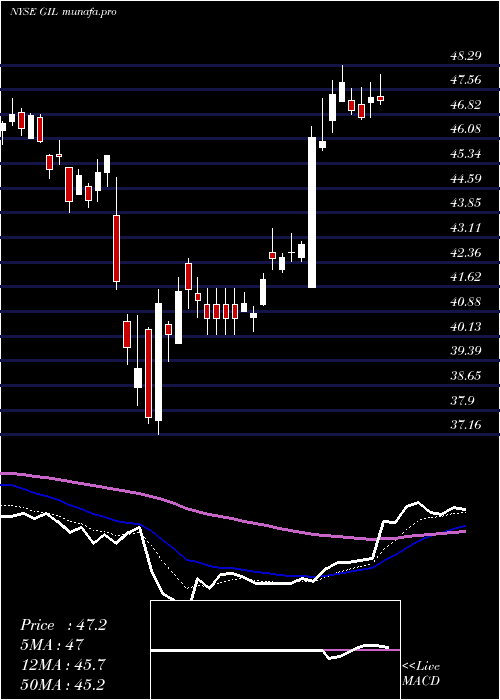Click the 38.65 price axis label
Viewport: 500px width, 700px height.
(x=466, y=376)
